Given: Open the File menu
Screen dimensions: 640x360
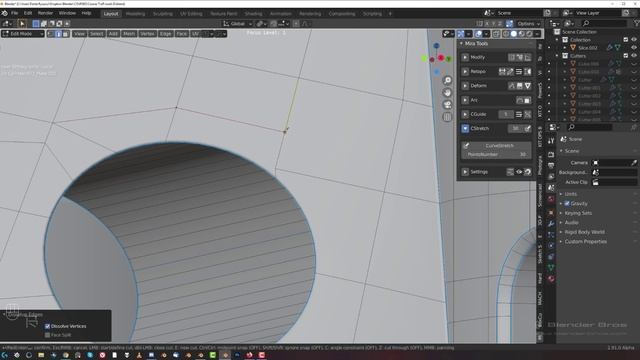Looking at the screenshot, I should [x=15, y=13].
